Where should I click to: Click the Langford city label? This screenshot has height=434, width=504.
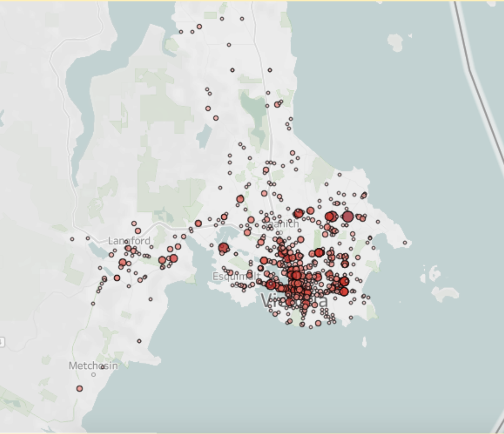click(129, 241)
